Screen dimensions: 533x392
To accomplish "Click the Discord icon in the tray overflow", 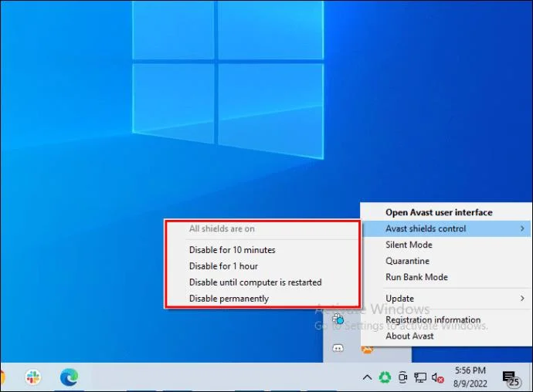I will point(338,348).
